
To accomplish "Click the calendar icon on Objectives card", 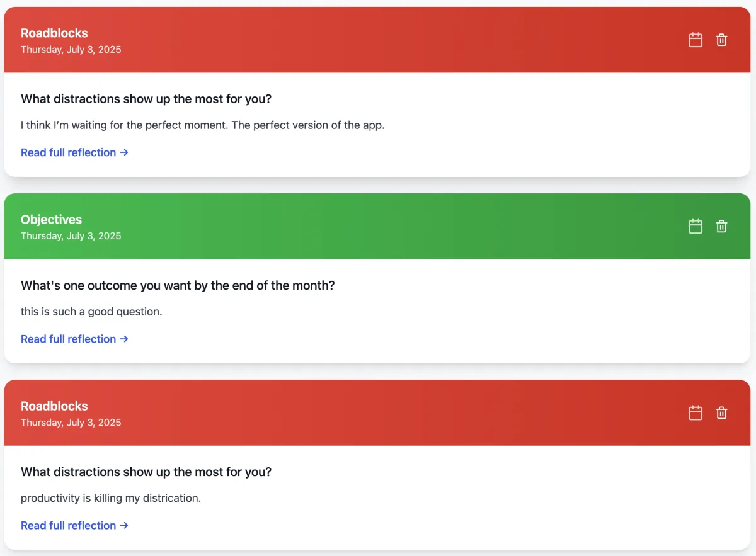I will (x=696, y=226).
